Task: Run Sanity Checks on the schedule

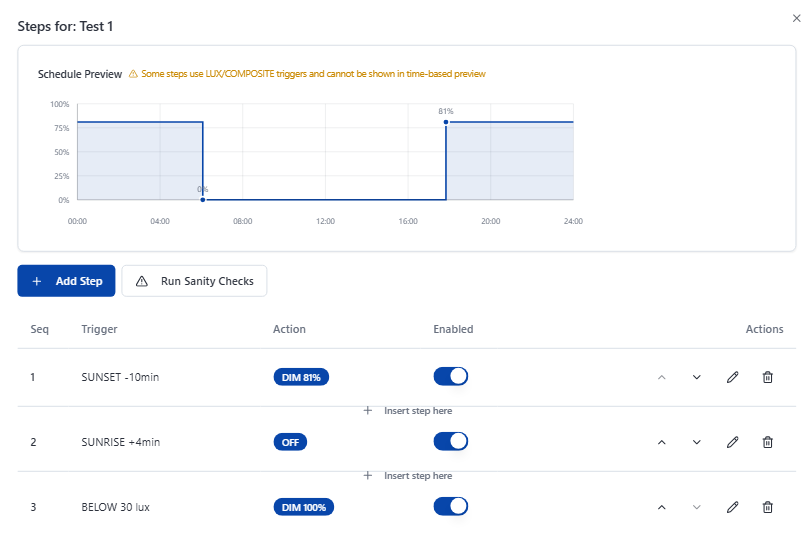Action: 194,281
